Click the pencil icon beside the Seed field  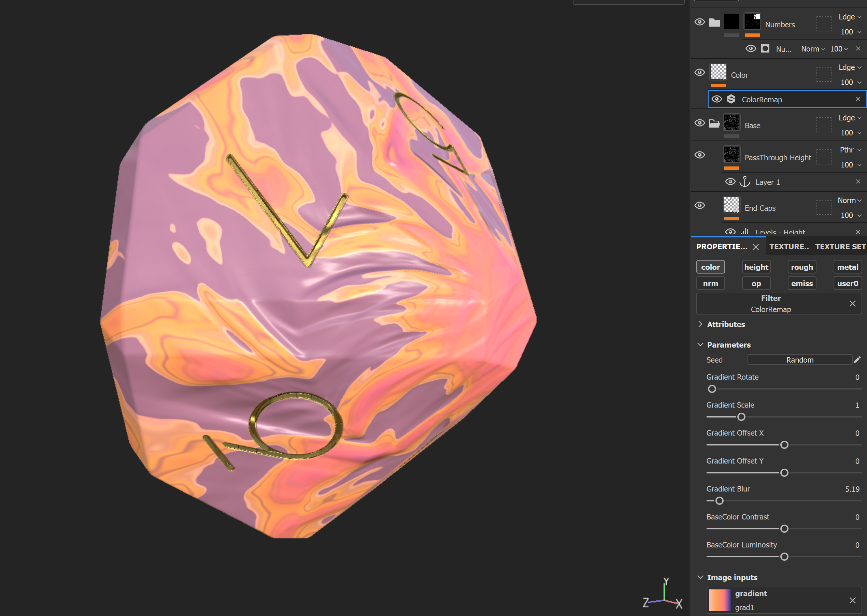point(858,360)
